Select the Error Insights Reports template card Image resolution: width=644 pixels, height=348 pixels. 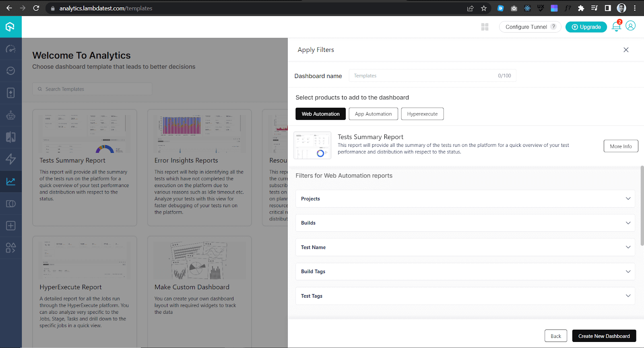pyautogui.click(x=200, y=168)
